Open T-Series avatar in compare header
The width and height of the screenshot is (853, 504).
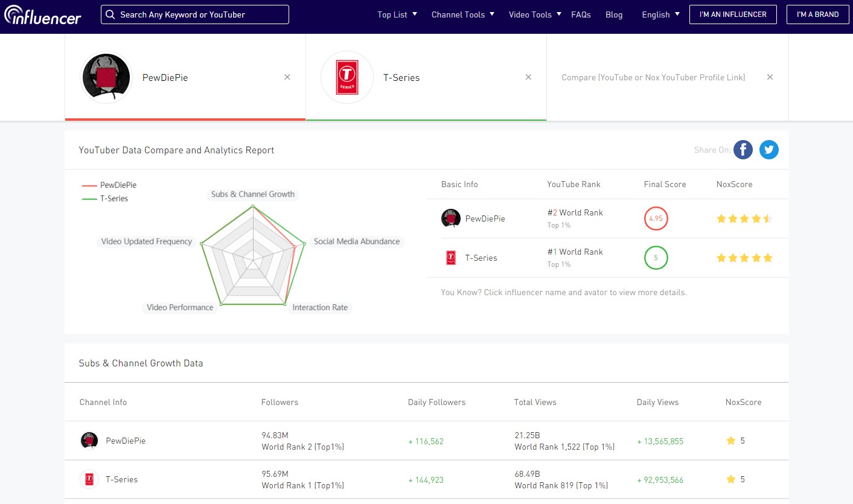click(x=347, y=77)
